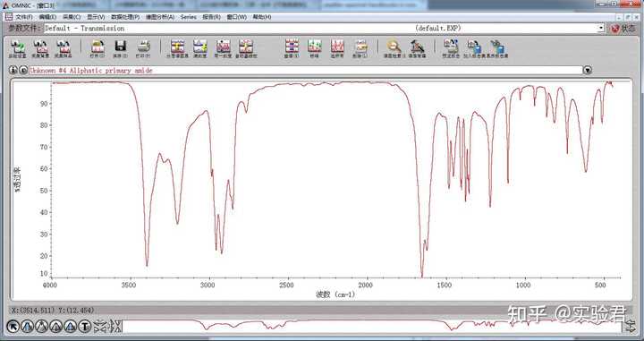Click the (default.EXP) file name text
The width and height of the screenshot is (644, 341).
pyautogui.click(x=437, y=29)
